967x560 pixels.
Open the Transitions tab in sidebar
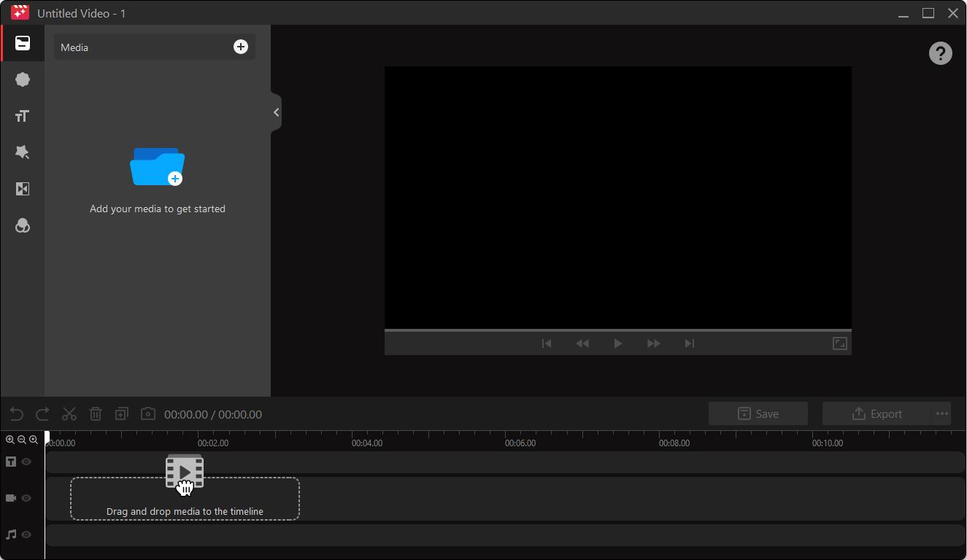point(23,189)
